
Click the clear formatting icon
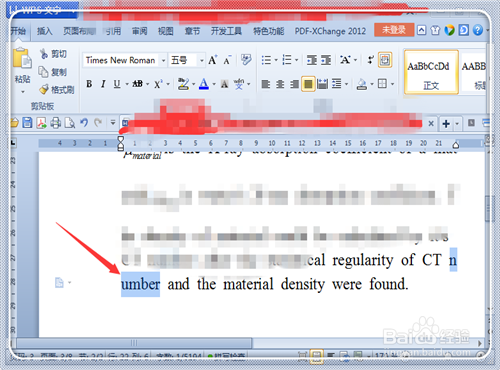coord(246,60)
